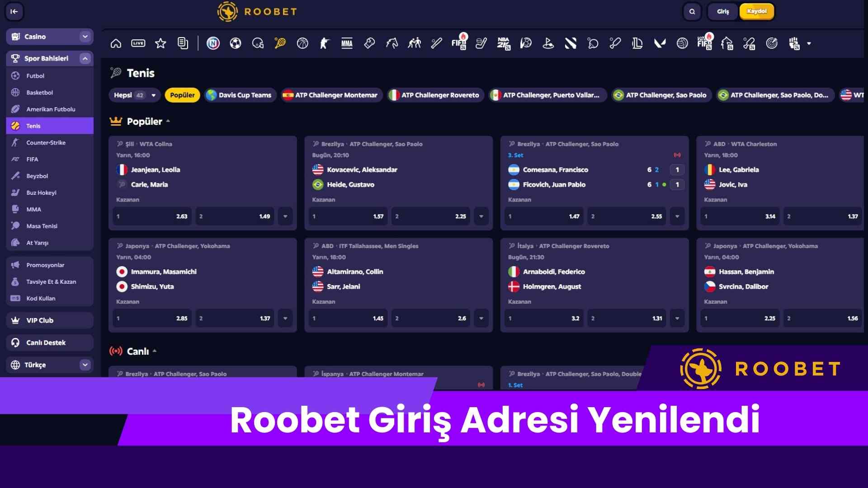The image size is (868, 488).
Task: Open the sportsbook home icon
Action: [x=116, y=43]
